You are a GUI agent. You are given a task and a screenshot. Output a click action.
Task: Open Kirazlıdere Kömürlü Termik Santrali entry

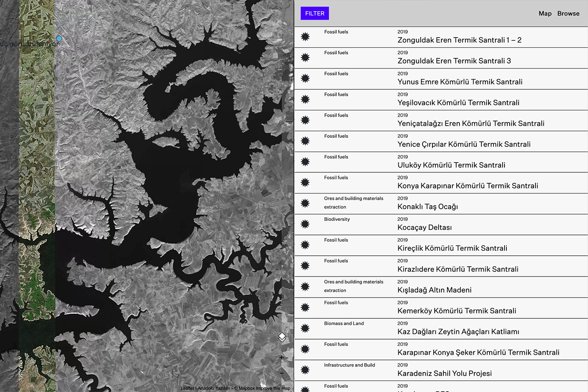click(457, 269)
